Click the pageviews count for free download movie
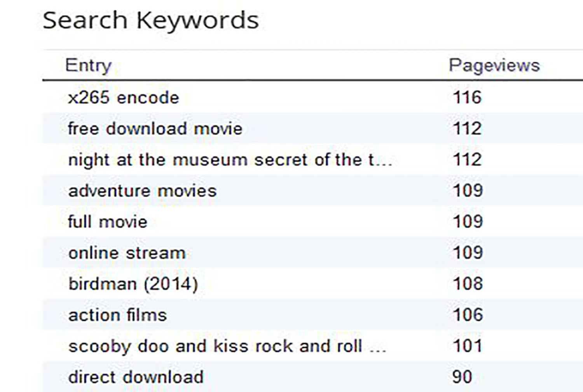 click(467, 129)
